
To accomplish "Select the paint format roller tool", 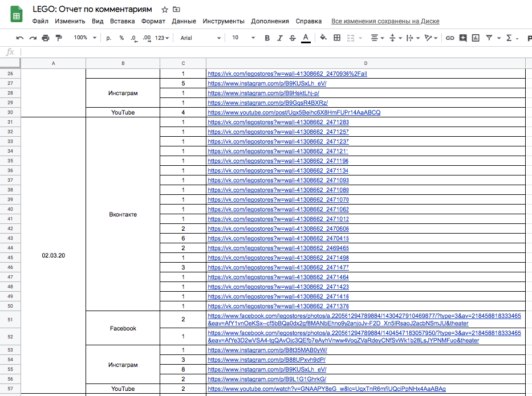I will [58, 38].
